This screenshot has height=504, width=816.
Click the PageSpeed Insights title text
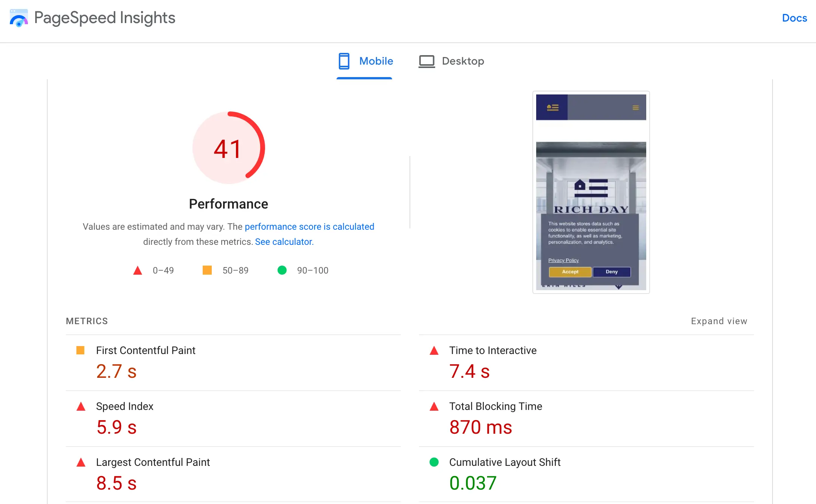pos(105,18)
